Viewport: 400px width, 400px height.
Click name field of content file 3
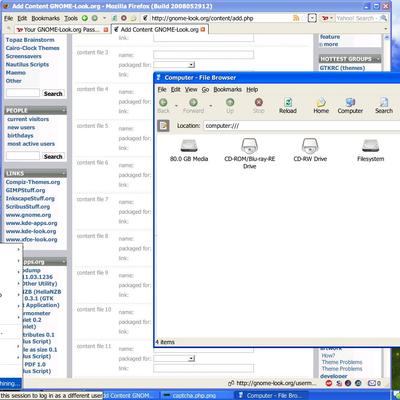coord(203,55)
